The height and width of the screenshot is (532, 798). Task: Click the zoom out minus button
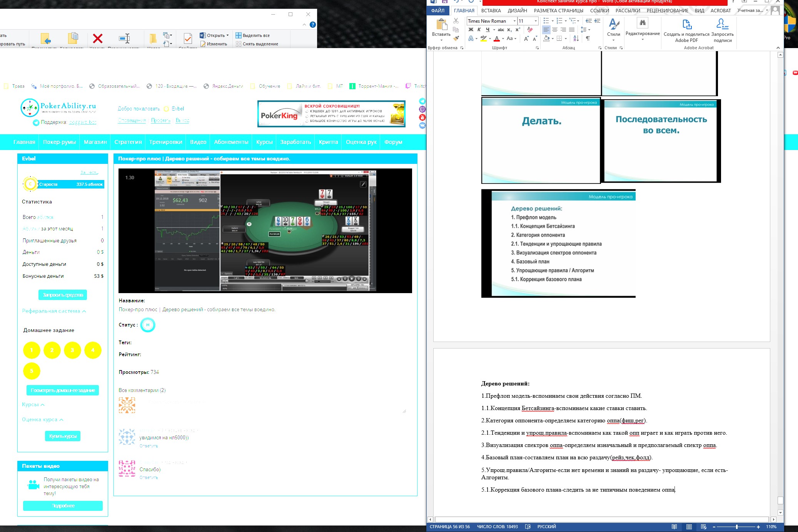(714, 527)
